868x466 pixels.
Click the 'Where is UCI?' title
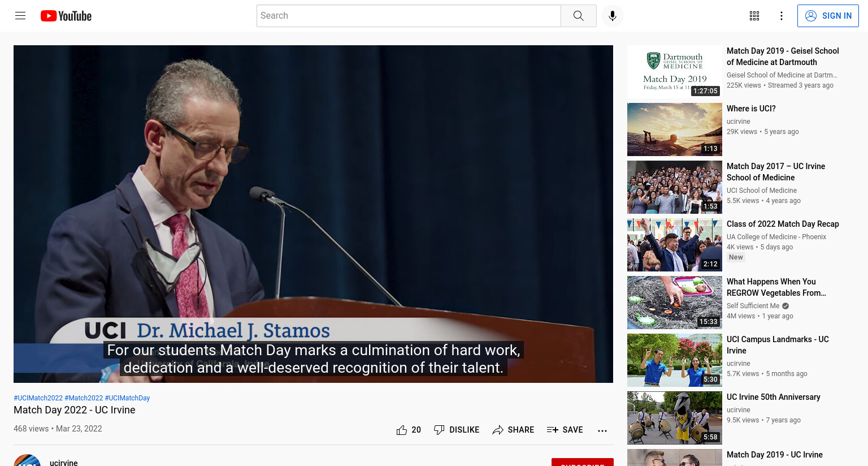tap(751, 109)
